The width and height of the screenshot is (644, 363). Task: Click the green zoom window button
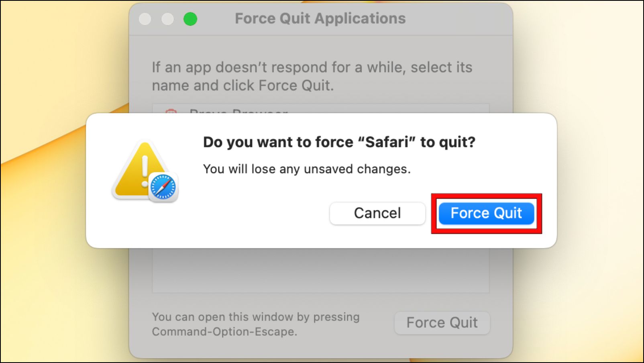(x=190, y=19)
